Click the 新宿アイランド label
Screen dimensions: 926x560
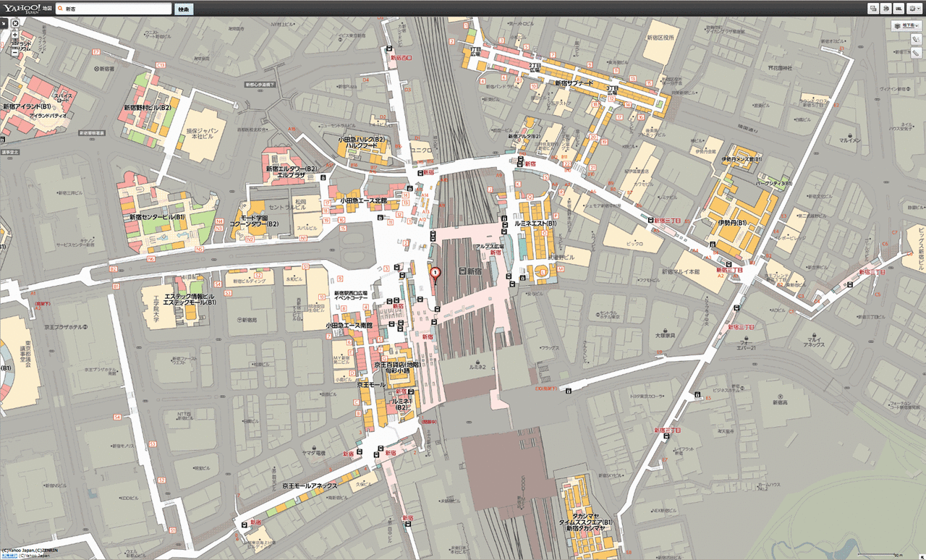pyautogui.click(x=26, y=106)
